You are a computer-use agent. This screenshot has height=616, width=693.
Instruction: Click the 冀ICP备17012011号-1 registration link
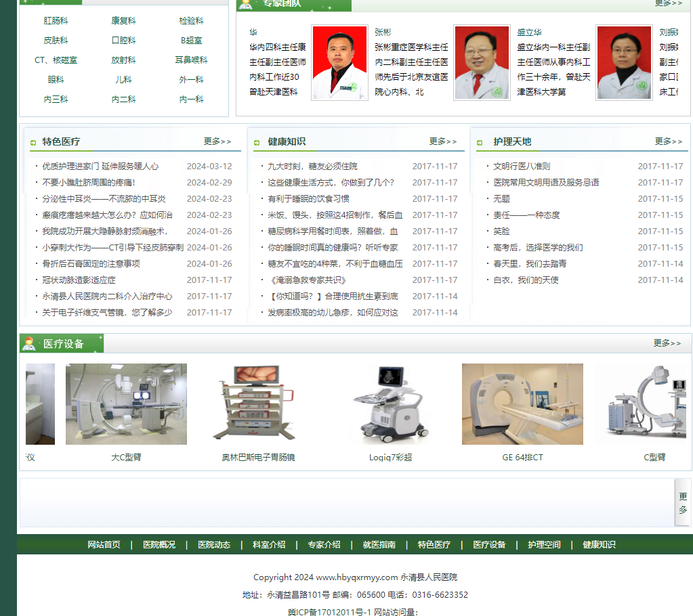[329, 612]
